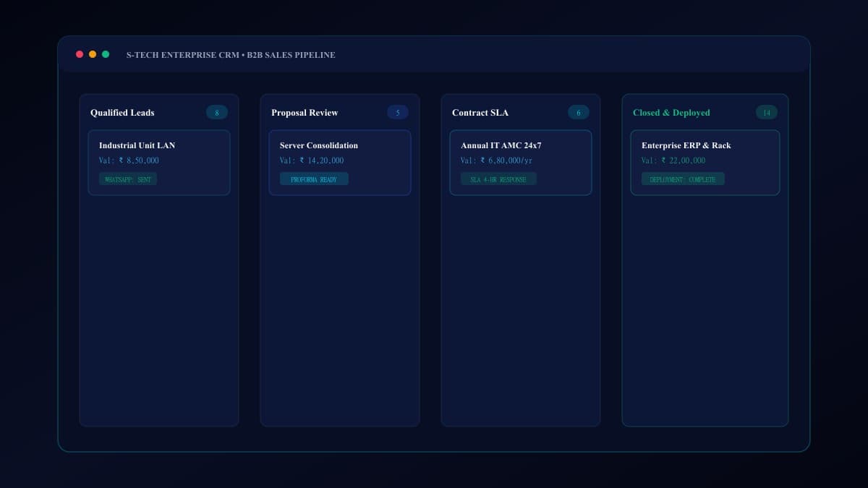Open the Enterprise ERP & Rack card

[x=705, y=163]
